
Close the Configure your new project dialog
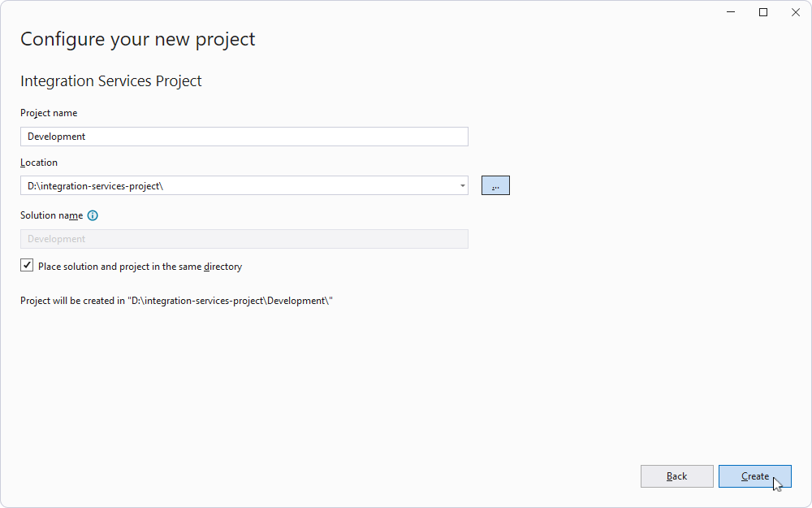click(x=795, y=12)
